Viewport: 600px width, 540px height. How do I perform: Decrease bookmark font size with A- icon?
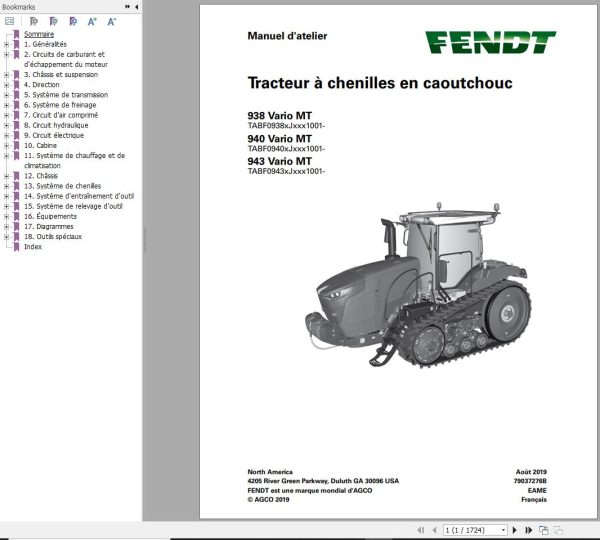tap(111, 21)
